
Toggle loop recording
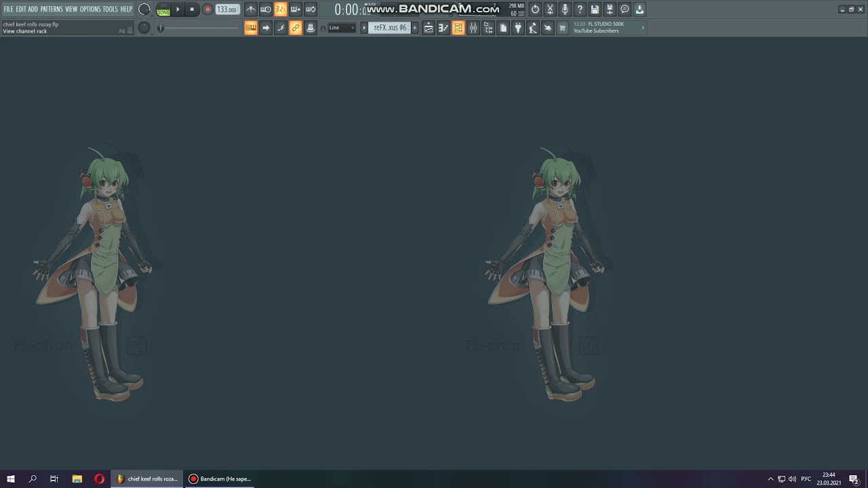(311, 9)
